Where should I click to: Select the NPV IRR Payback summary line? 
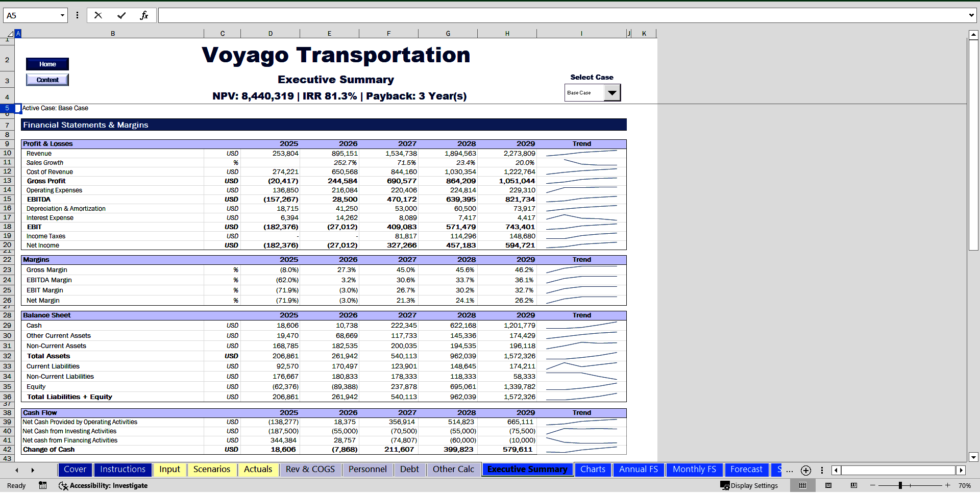pos(339,96)
